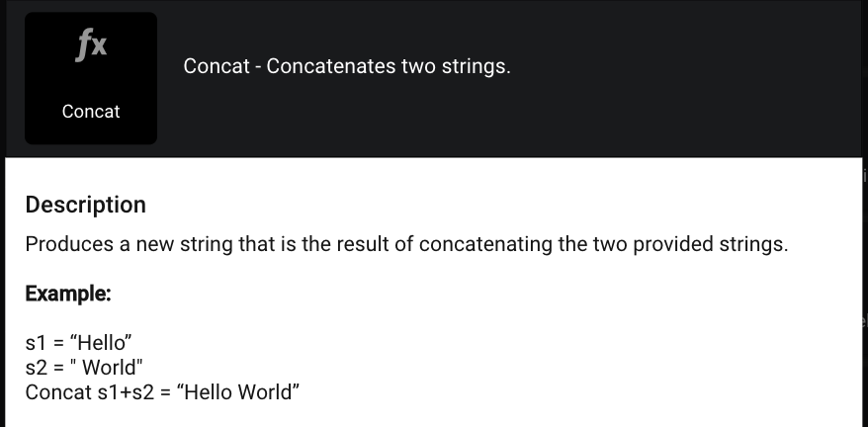The height and width of the screenshot is (427, 868).
Task: Click the Description heading
Action: tap(86, 205)
